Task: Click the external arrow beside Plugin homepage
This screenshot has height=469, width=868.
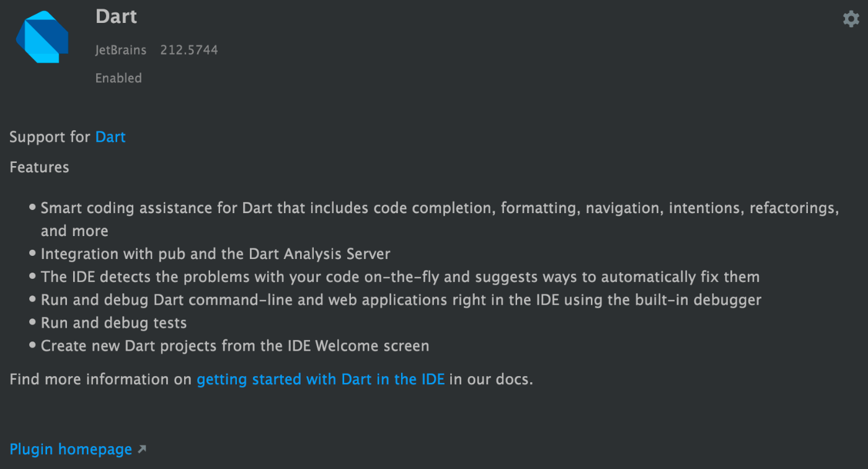Action: coord(142,449)
